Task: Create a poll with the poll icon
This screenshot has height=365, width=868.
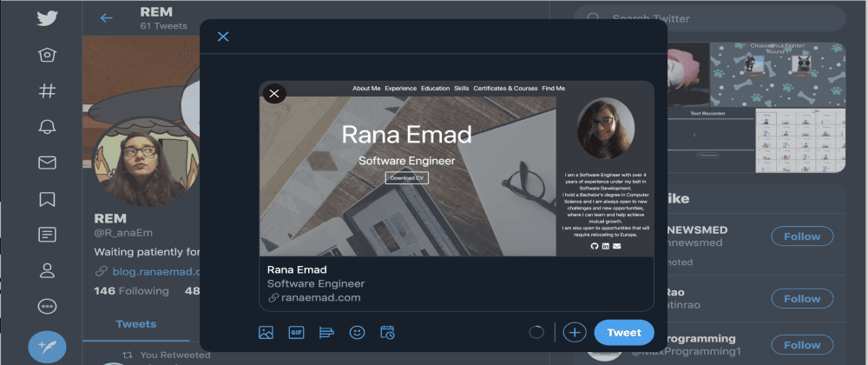Action: point(326,332)
